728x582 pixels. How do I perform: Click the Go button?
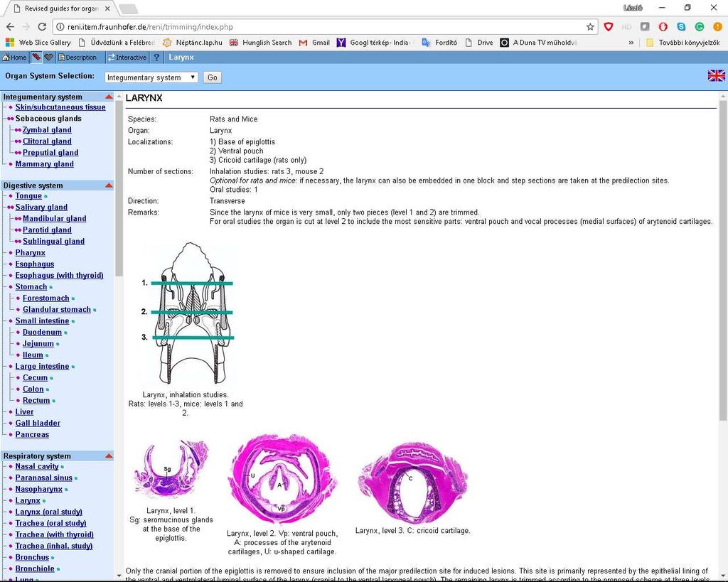pyautogui.click(x=212, y=77)
